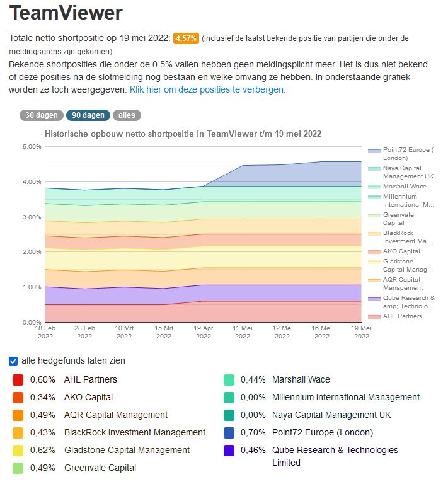The image size is (448, 484).
Task: Toggle AHL Partners in chart legend
Action: 395,316
